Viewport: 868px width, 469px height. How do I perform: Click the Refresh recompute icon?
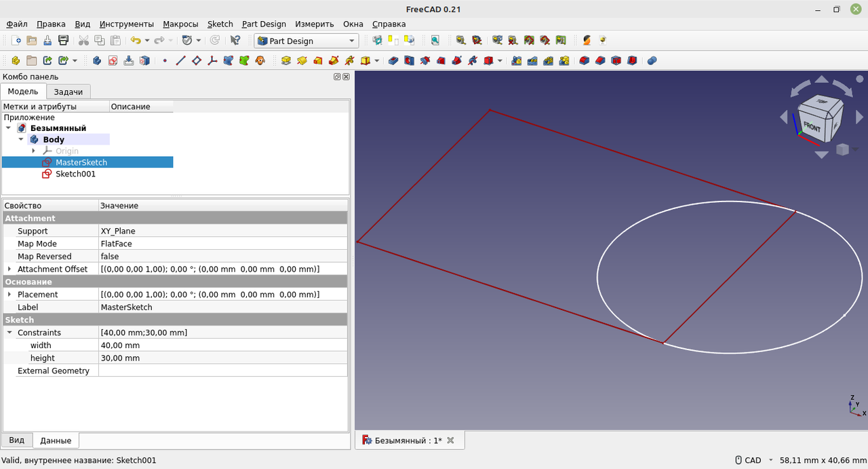(x=214, y=41)
